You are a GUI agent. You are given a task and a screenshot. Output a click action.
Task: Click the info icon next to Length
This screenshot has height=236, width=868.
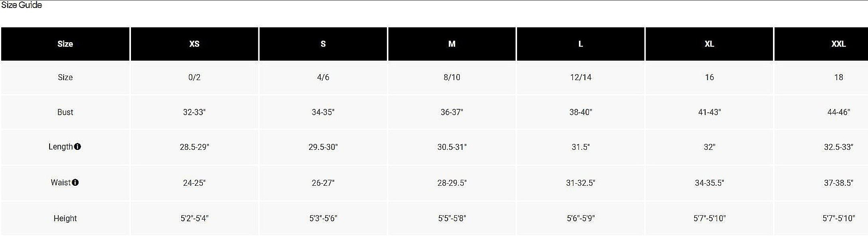[77, 147]
